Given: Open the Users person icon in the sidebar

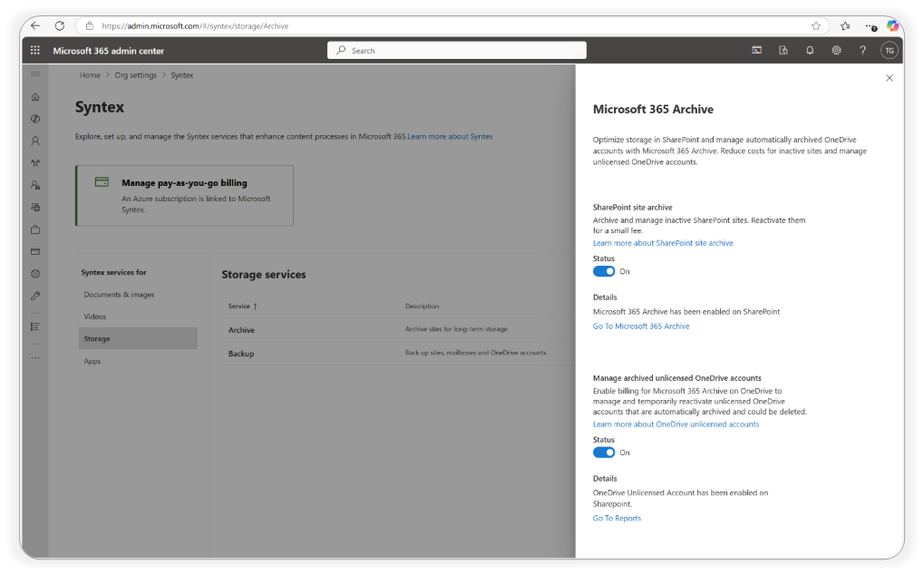Looking at the screenshot, I should (x=35, y=141).
